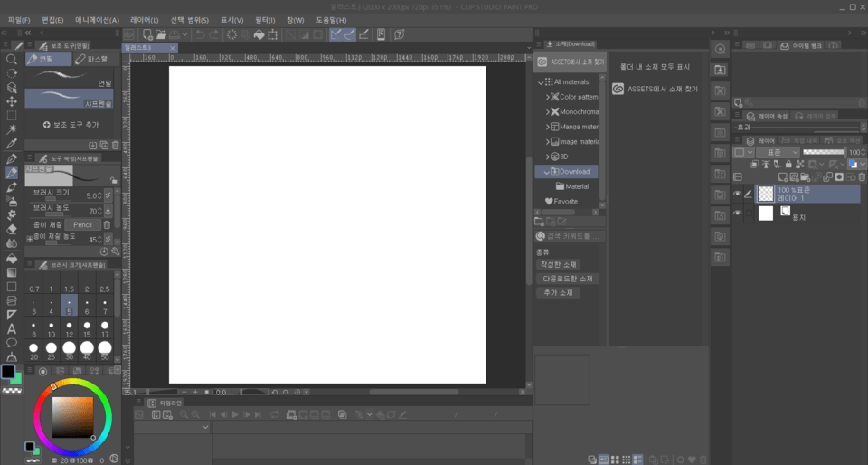
Task: Toggle visibility of 레이어 1 layer
Action: (x=738, y=194)
